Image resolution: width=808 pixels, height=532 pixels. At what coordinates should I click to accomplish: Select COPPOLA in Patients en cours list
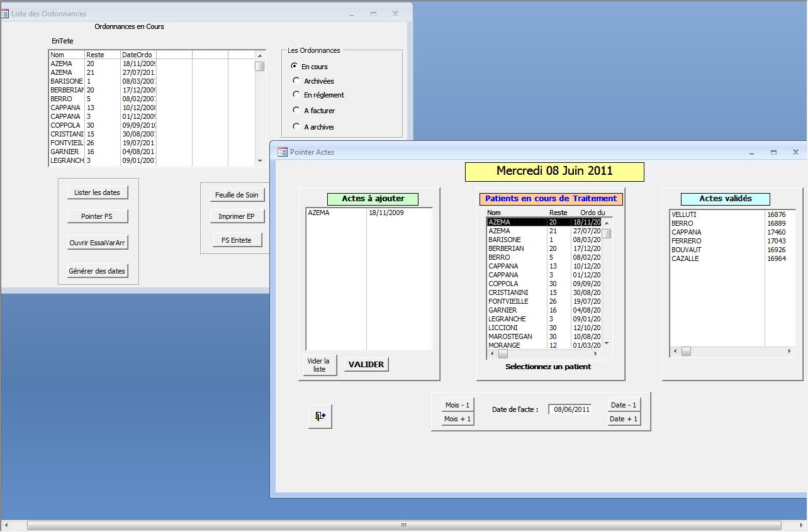click(x=544, y=284)
